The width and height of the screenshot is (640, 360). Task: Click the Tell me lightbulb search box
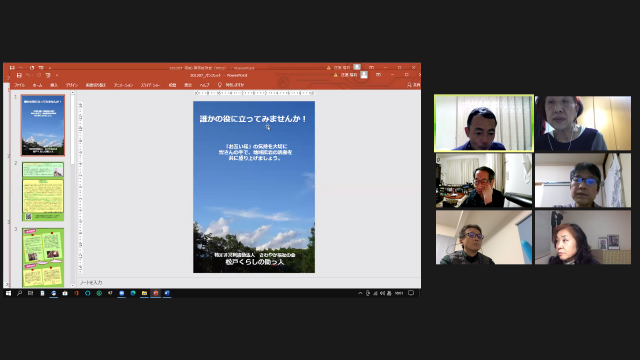click(x=231, y=85)
